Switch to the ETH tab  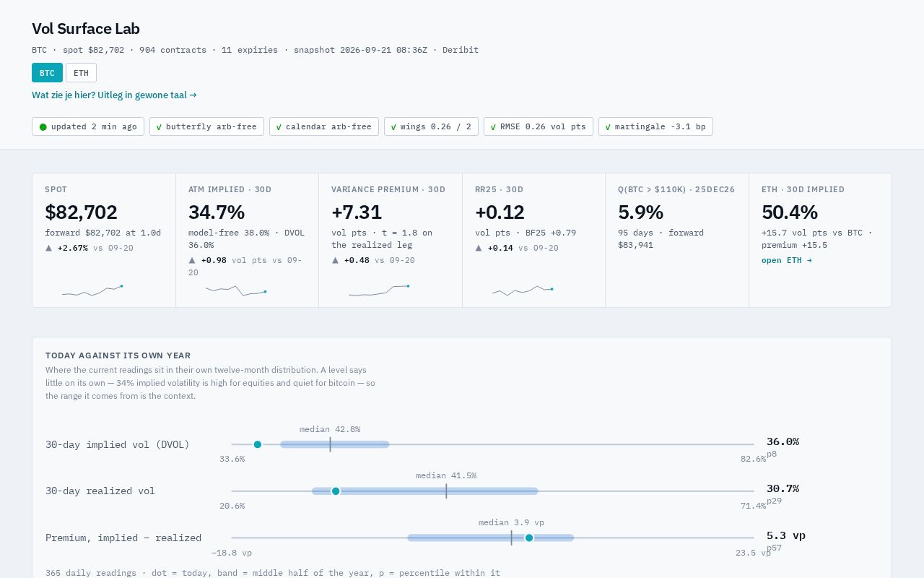(81, 73)
